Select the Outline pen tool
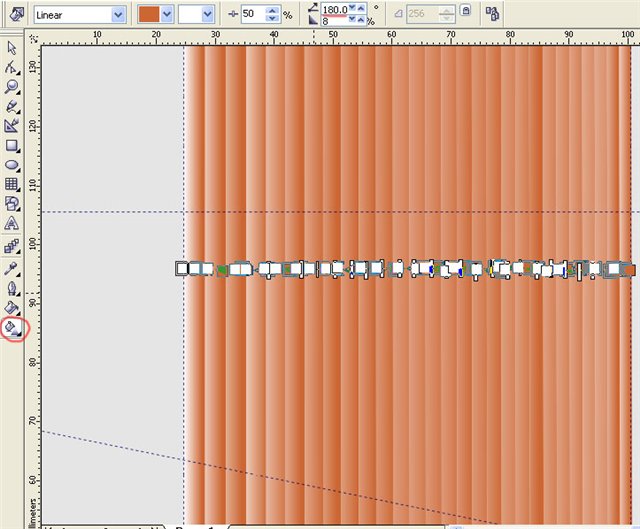 point(12,288)
